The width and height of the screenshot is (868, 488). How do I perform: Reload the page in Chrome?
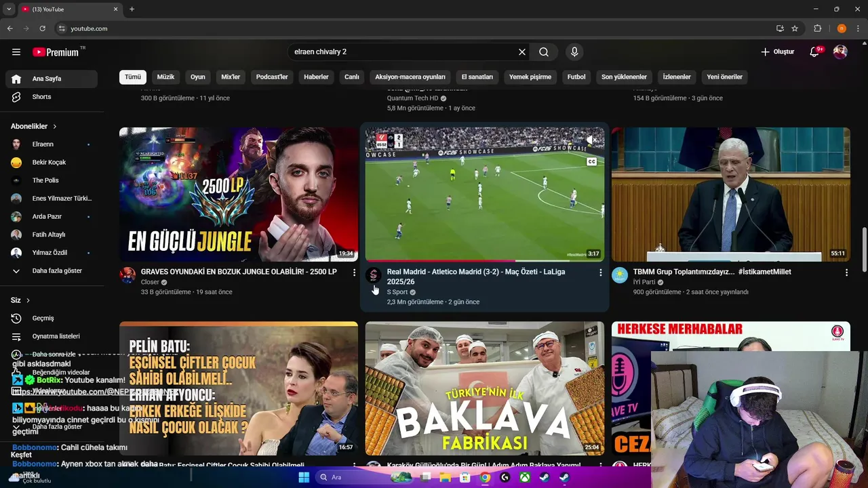[42, 28]
